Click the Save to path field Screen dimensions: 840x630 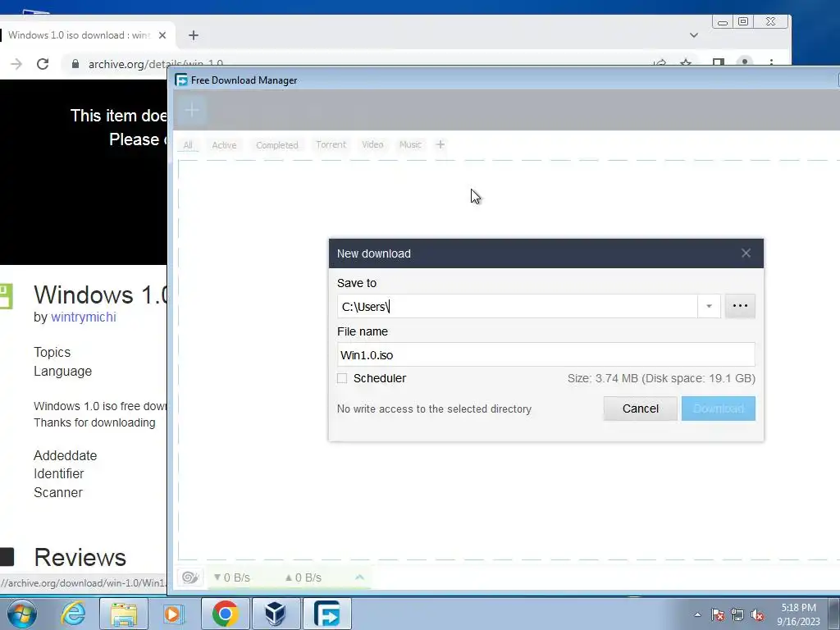click(x=517, y=306)
